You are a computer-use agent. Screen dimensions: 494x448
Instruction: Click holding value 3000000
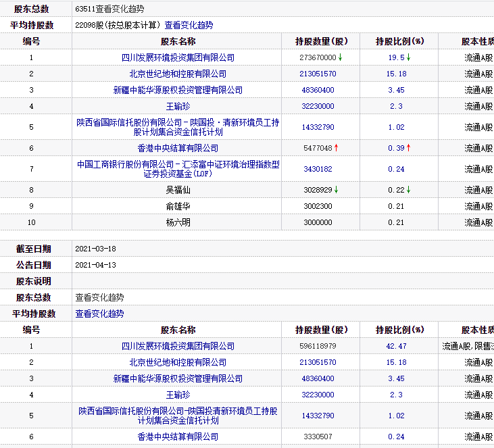point(318,222)
